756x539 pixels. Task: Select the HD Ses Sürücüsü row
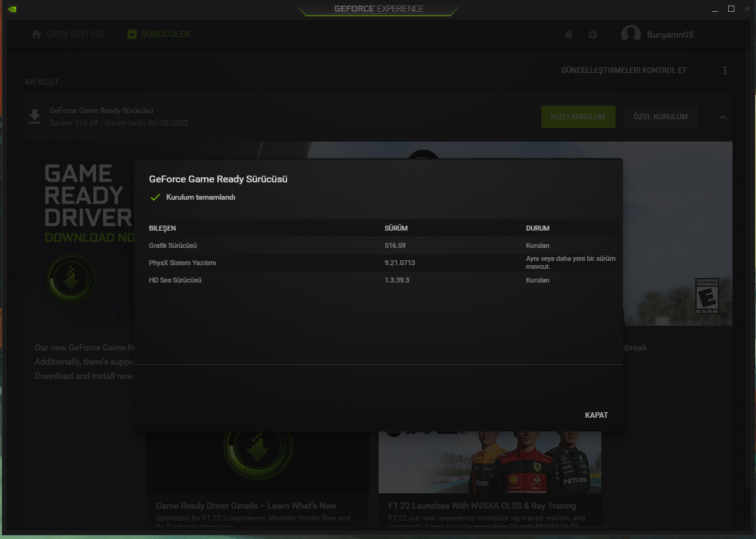(378, 280)
